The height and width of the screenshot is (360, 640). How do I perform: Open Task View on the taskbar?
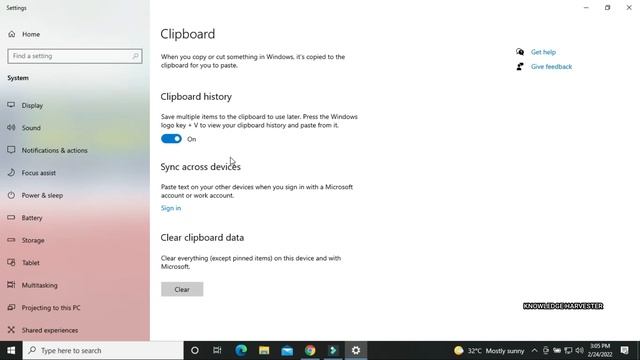click(x=217, y=351)
